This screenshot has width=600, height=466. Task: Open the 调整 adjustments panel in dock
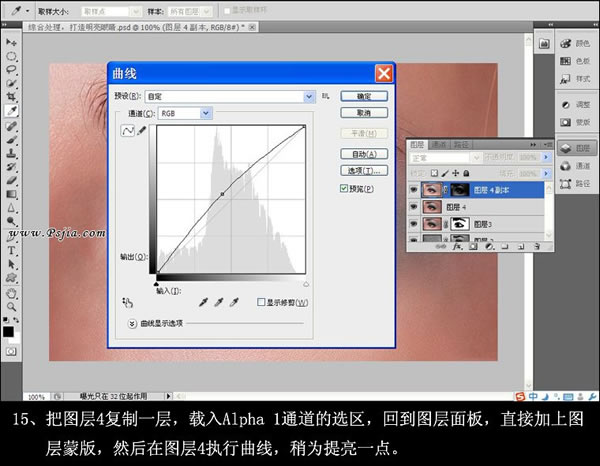[575, 104]
